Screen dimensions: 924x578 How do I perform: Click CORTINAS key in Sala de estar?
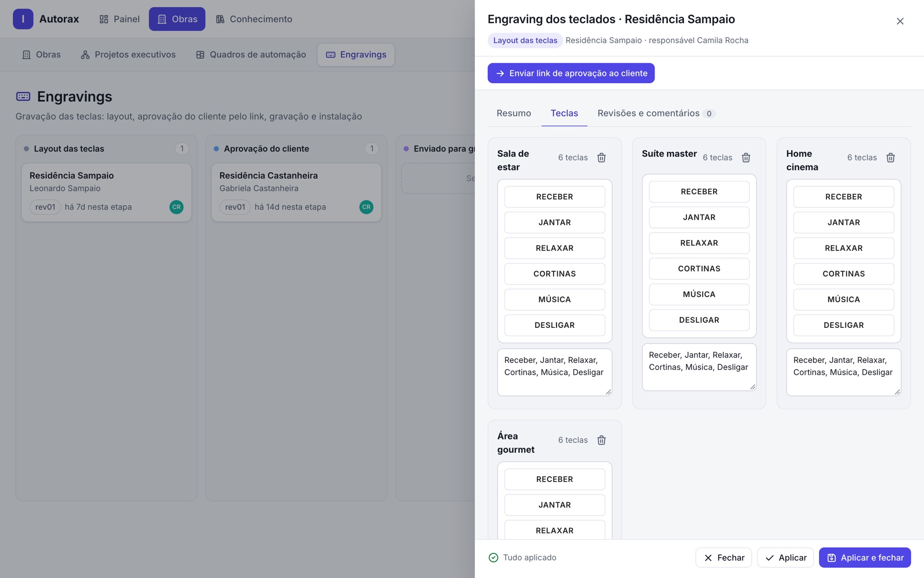pos(554,274)
